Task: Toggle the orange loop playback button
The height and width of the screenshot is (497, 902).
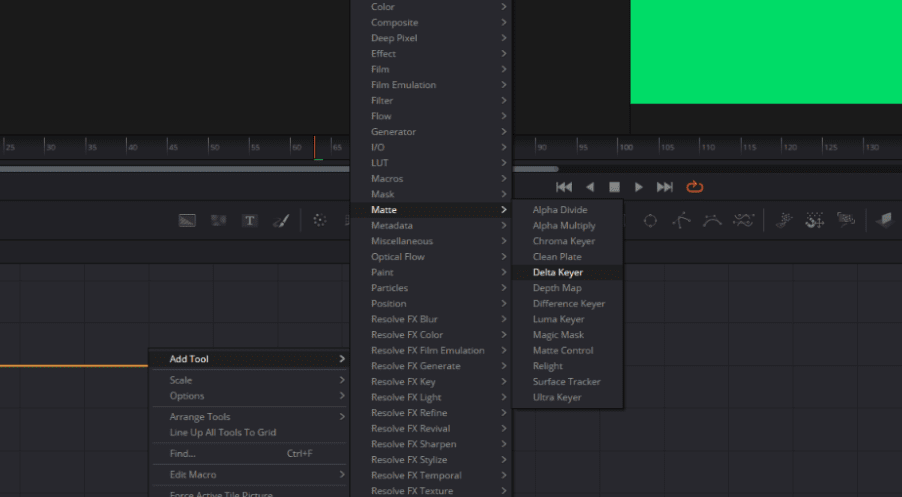Action: [x=694, y=187]
